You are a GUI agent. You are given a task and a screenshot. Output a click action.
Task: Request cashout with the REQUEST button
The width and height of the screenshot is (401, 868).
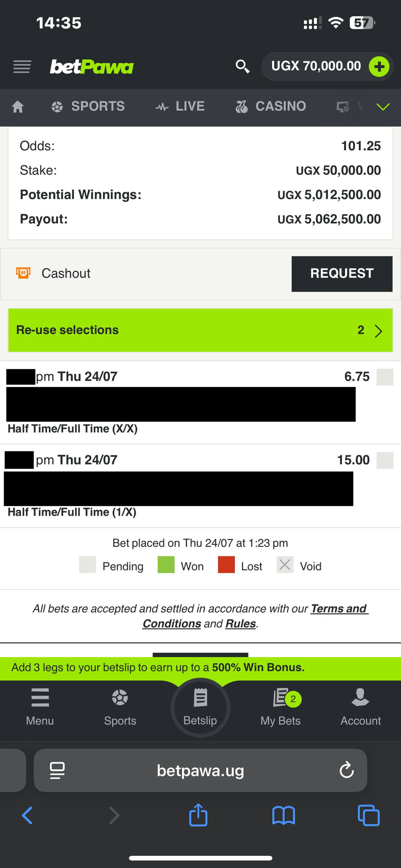[x=342, y=274]
